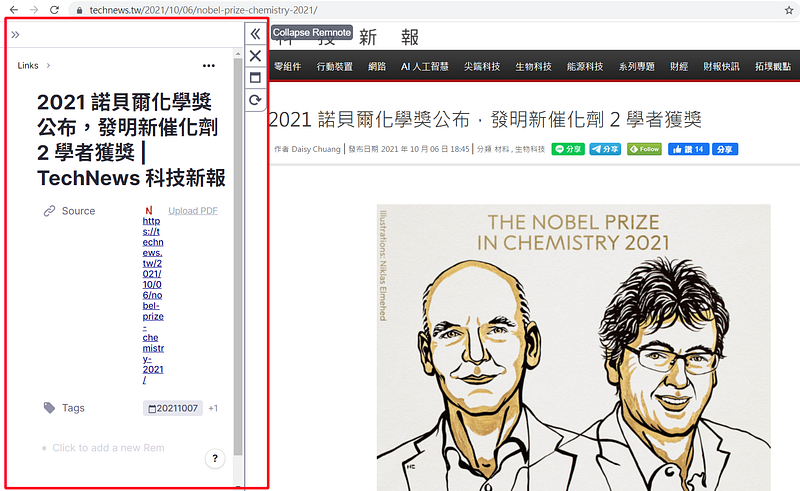The height and width of the screenshot is (491, 800).
Task: Click the Rem title 2021 諾貝爾化學獎公布
Action: tap(132, 140)
